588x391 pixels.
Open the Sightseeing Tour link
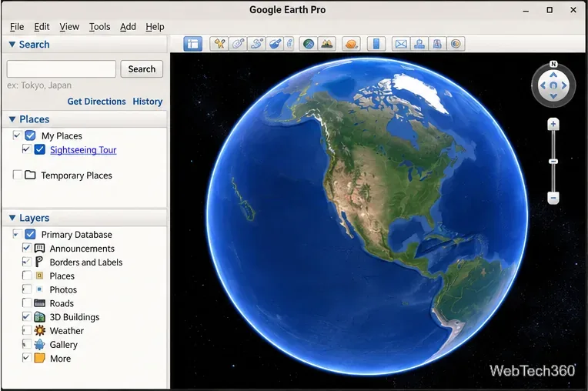(x=83, y=150)
